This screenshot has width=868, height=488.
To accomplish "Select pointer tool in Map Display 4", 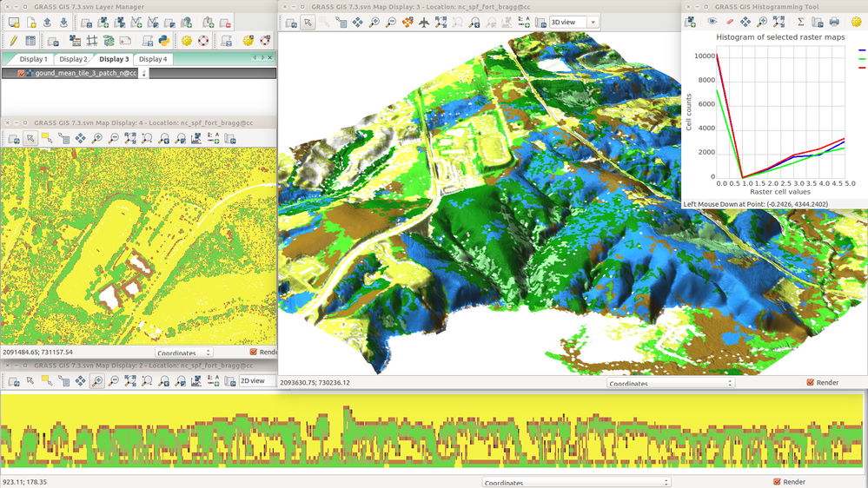I will [x=30, y=138].
